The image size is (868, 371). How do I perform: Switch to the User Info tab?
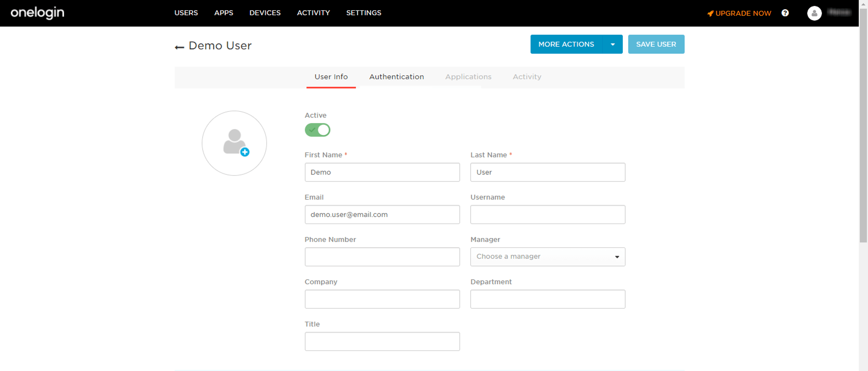331,77
